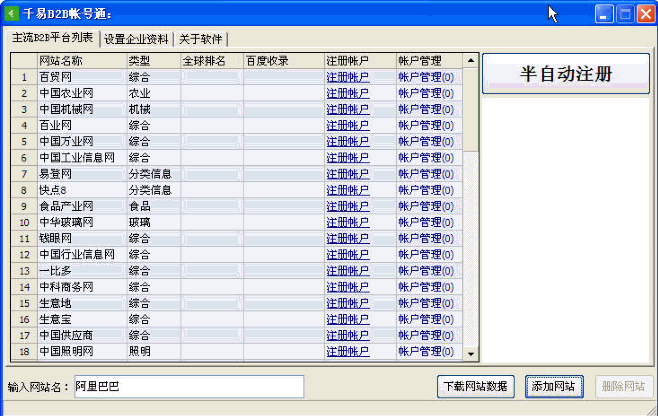658x416 pixels.
Task: Open 帐户管理(0) link for 中国供应商
Action: [426, 335]
